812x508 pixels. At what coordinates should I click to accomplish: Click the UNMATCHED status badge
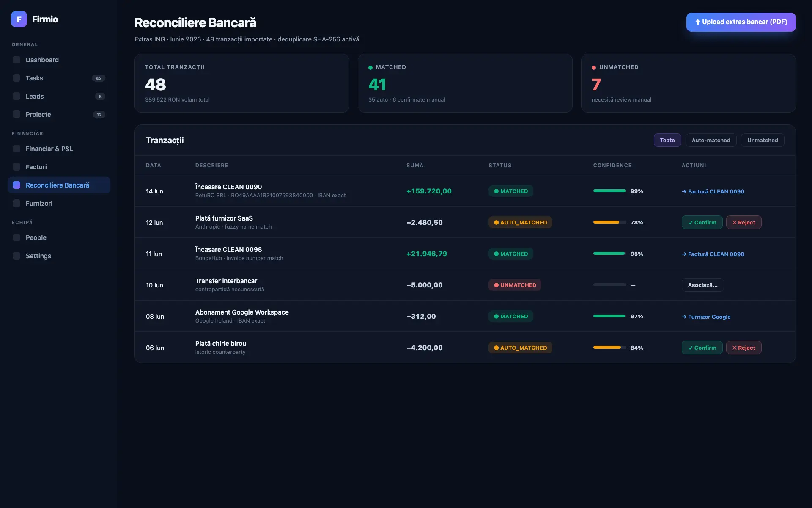515,285
